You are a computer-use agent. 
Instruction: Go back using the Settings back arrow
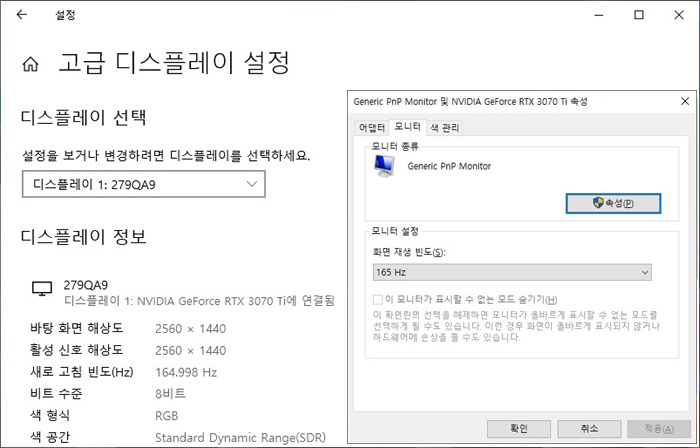click(x=22, y=16)
